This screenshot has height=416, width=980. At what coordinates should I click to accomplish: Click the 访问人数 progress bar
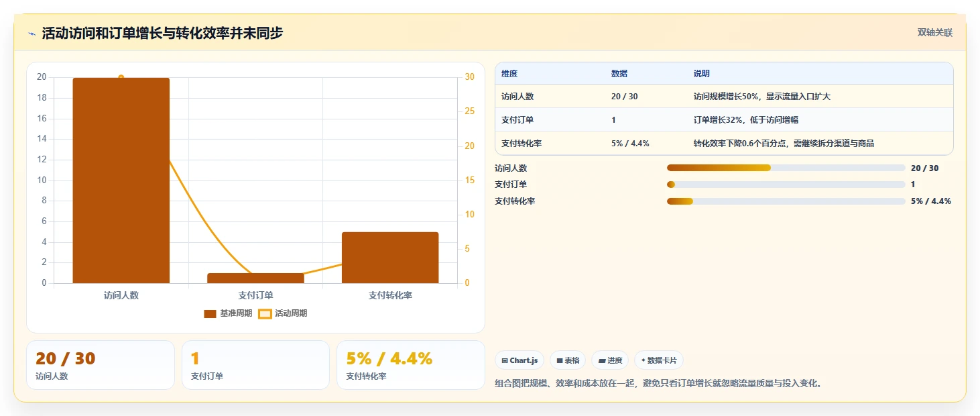click(x=786, y=168)
